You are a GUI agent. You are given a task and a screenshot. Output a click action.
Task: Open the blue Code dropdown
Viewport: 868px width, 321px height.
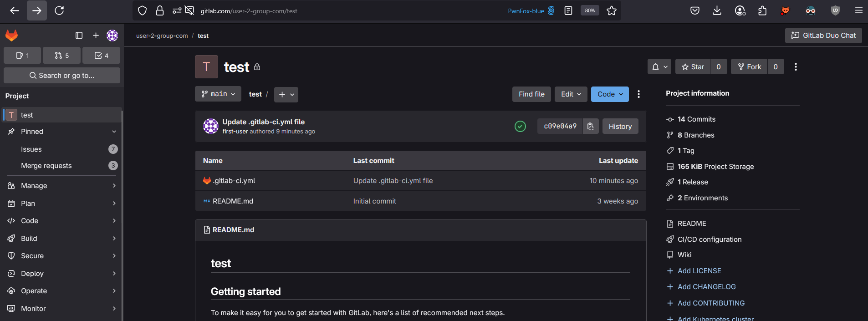[x=610, y=94]
